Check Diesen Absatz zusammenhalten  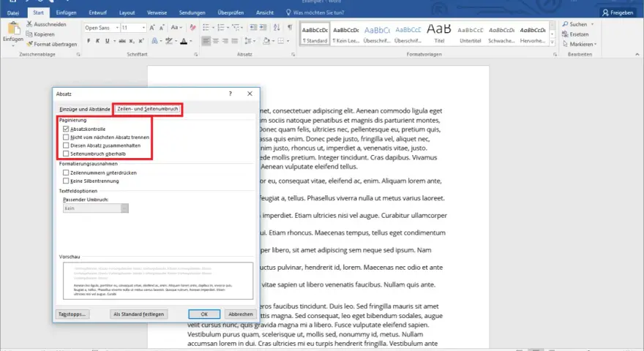click(x=66, y=146)
